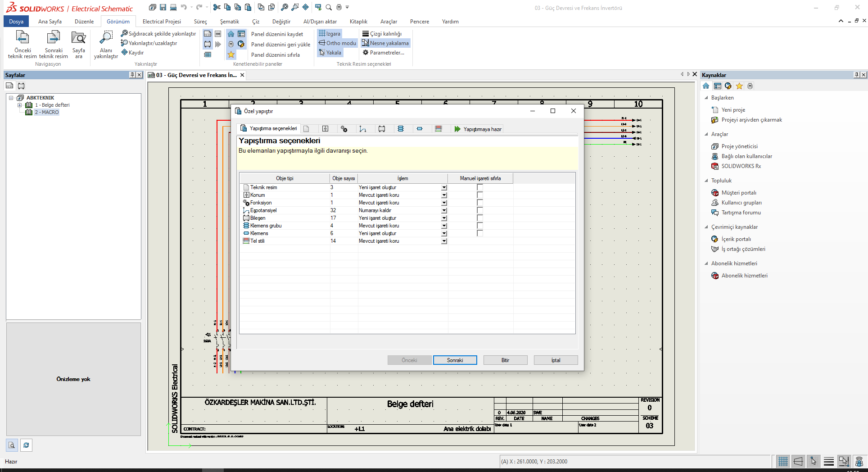Click the refresh preview icon below the preview

pyautogui.click(x=26, y=445)
